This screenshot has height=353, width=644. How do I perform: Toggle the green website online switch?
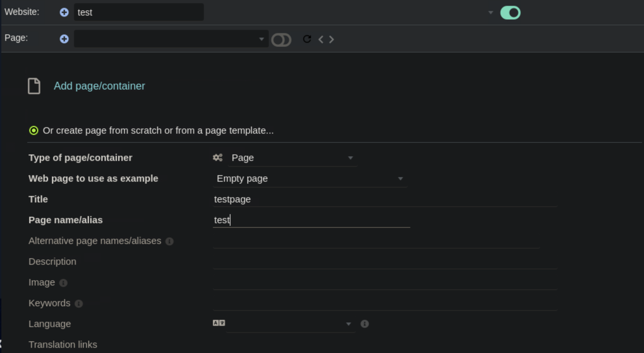tap(510, 13)
